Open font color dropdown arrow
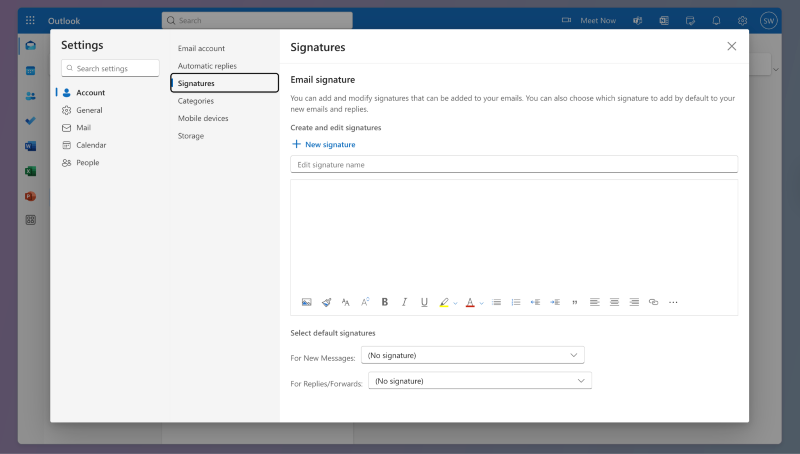 point(481,303)
